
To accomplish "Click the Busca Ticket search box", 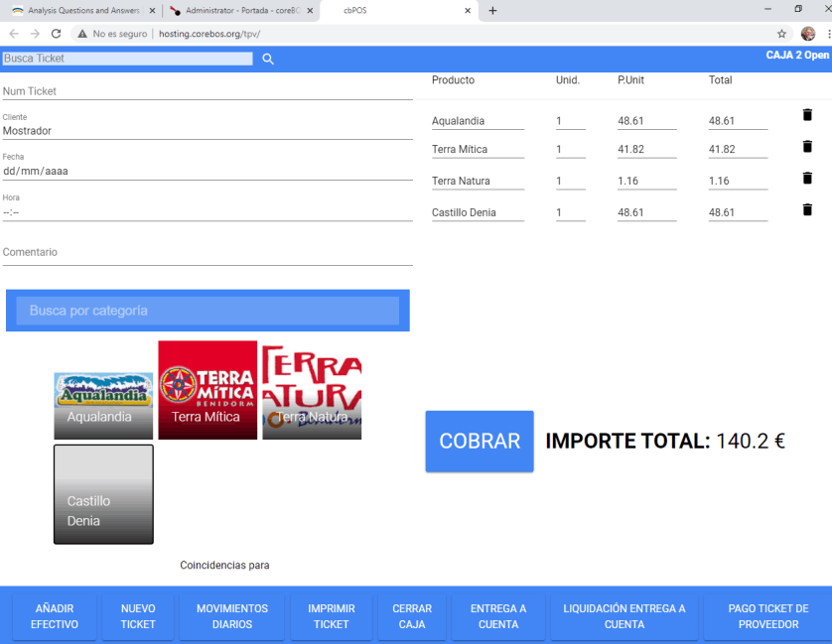I will [x=127, y=59].
